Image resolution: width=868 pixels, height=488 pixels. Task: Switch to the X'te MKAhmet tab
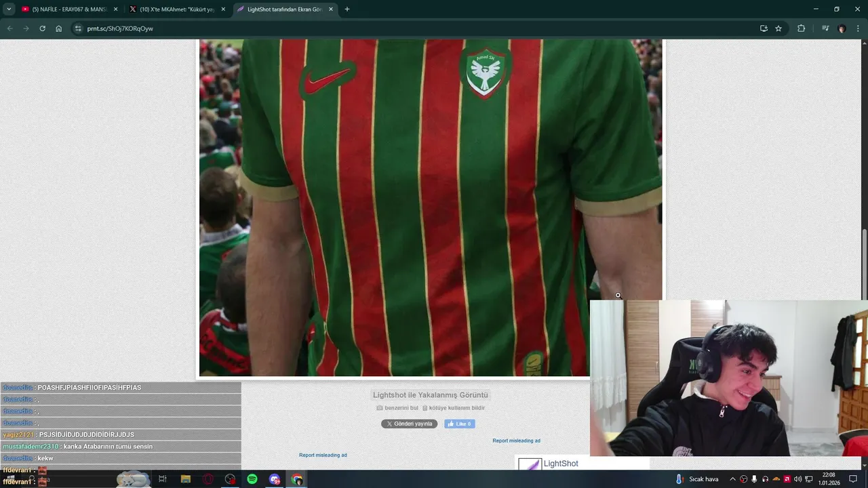coord(178,9)
